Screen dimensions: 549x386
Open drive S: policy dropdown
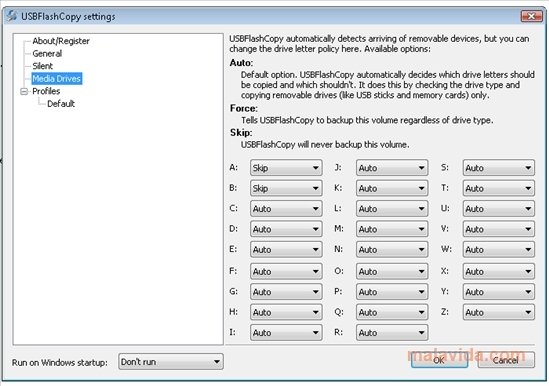point(499,168)
